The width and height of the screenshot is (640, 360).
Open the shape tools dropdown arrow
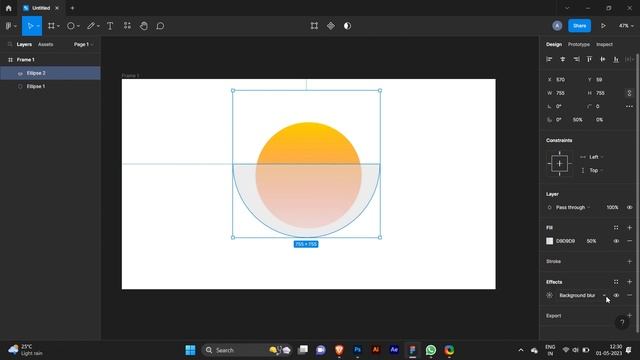78,26
